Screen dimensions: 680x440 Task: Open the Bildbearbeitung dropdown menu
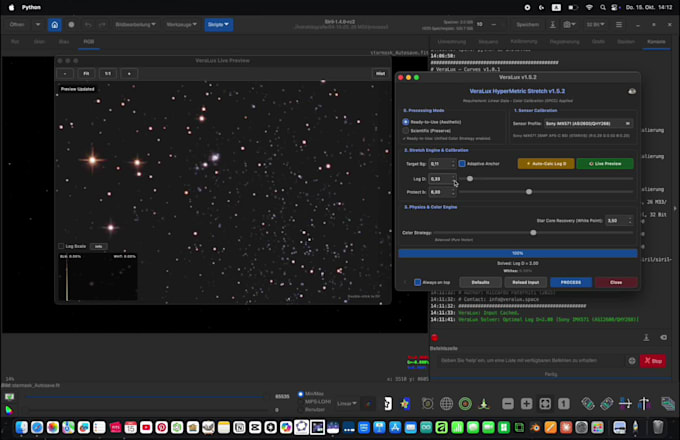135,25
